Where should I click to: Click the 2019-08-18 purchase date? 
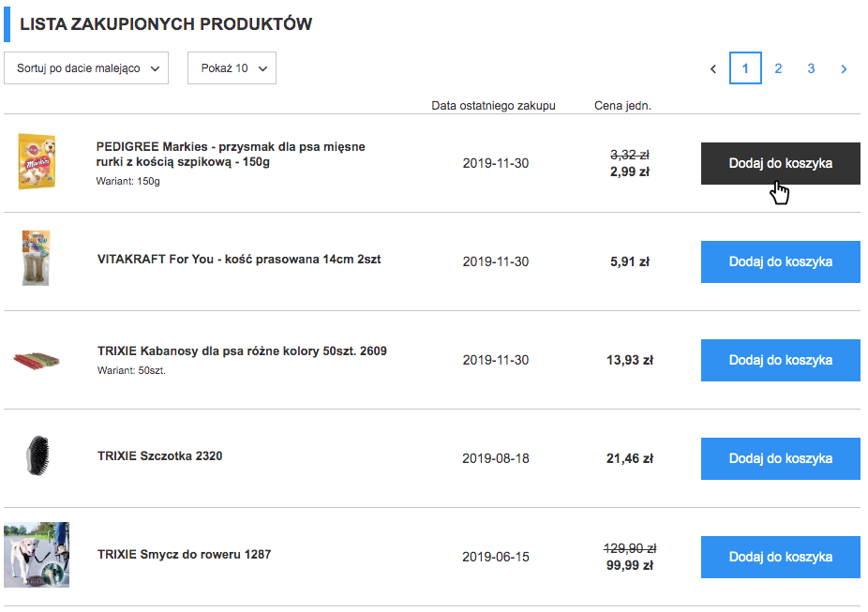(x=496, y=458)
